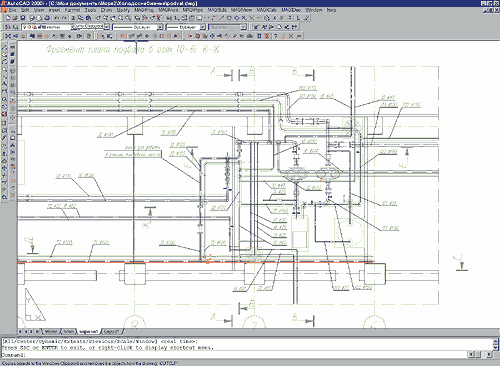Click the Cut to clipboard scissors icon
Screen dimensions: 500x366
point(74,18)
